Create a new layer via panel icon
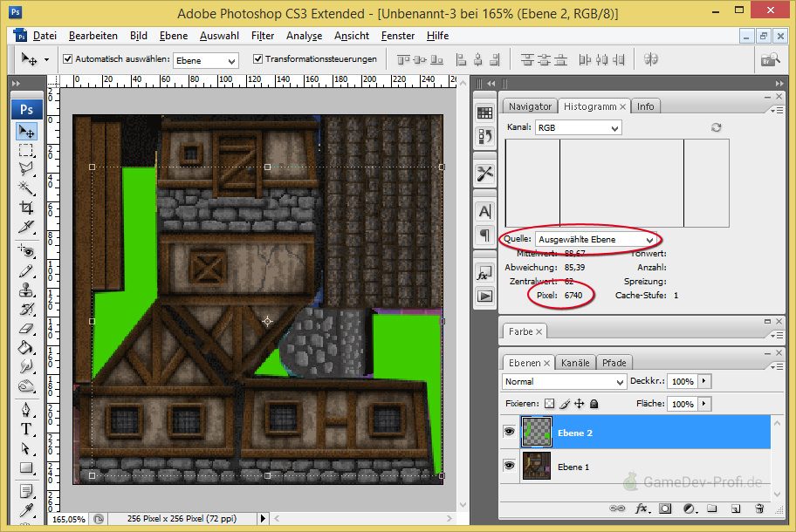The width and height of the screenshot is (796, 532). 735,508
